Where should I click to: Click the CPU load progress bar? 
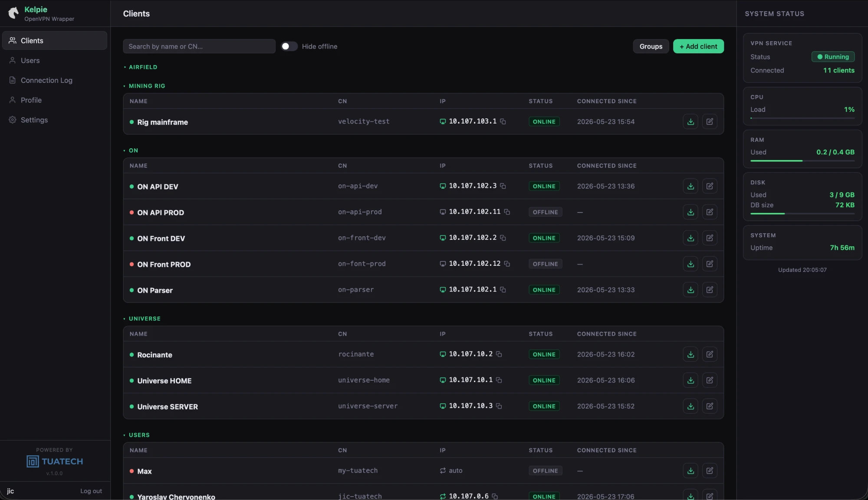pyautogui.click(x=802, y=118)
